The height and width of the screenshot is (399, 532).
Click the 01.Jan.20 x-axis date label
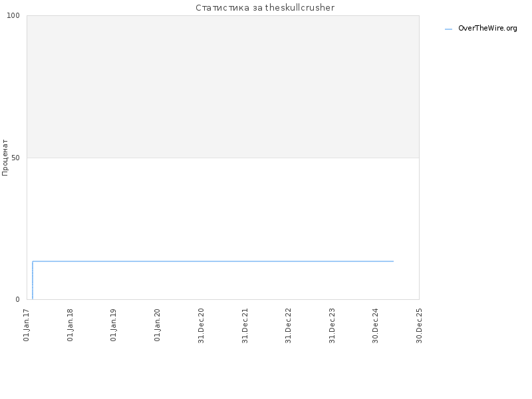[x=157, y=325]
